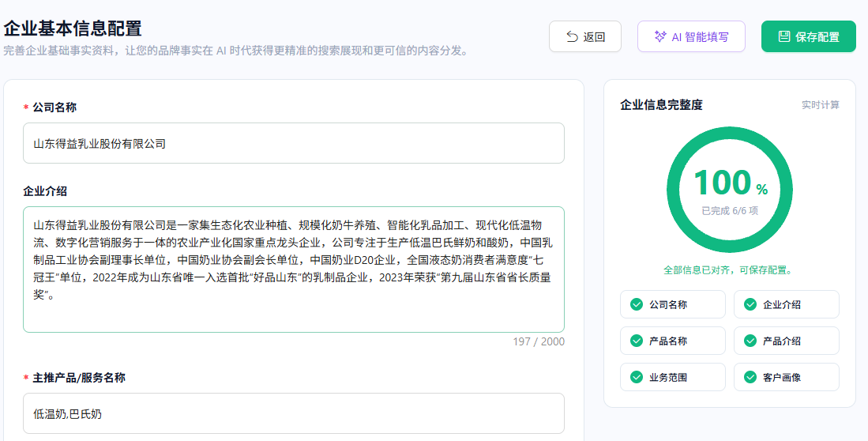The width and height of the screenshot is (868, 441).
Task: Click the green check icon beside 企业介绍
Action: coord(750,304)
